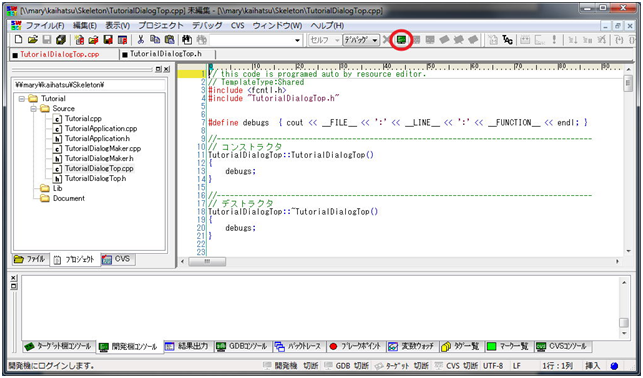Select TutorialApplication.h in the tree

pos(97,139)
